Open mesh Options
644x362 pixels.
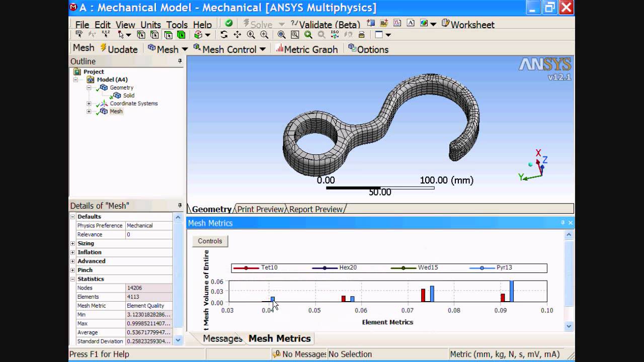pyautogui.click(x=368, y=49)
